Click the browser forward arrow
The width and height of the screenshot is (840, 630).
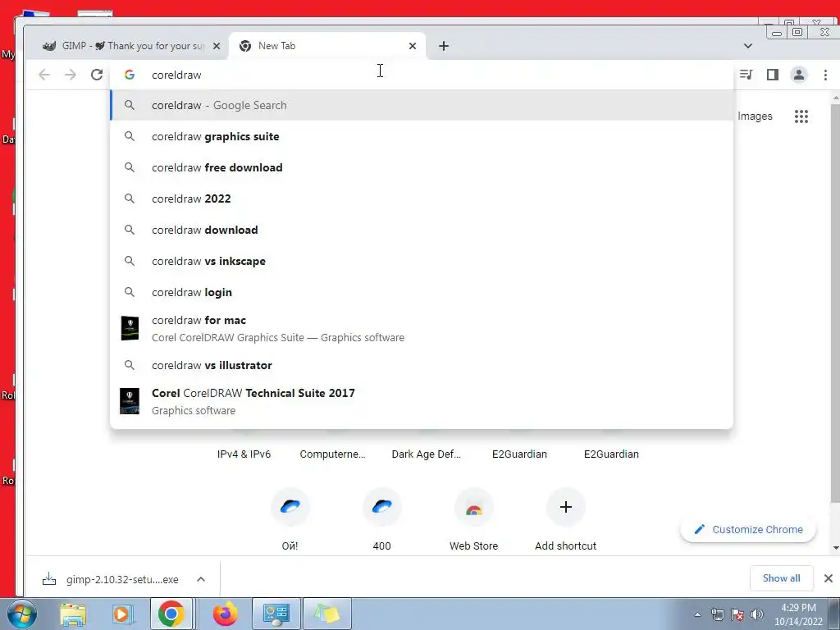coord(71,75)
